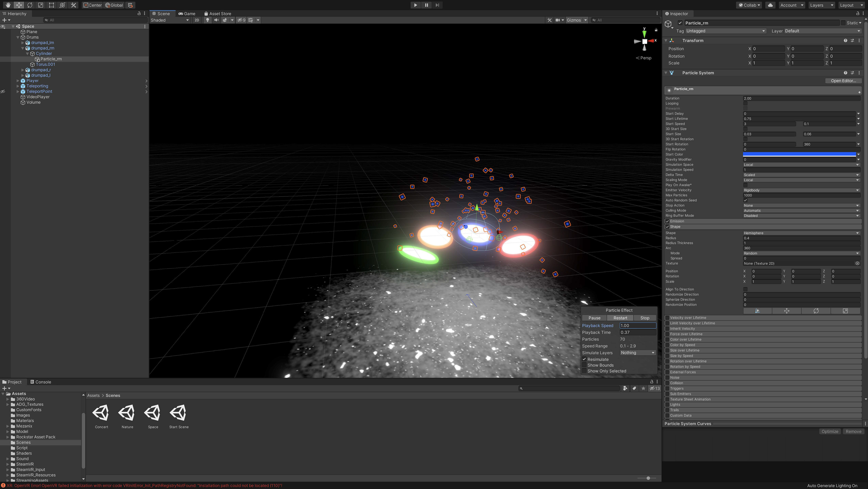
Task: Restart the particle effect playback
Action: point(620,317)
